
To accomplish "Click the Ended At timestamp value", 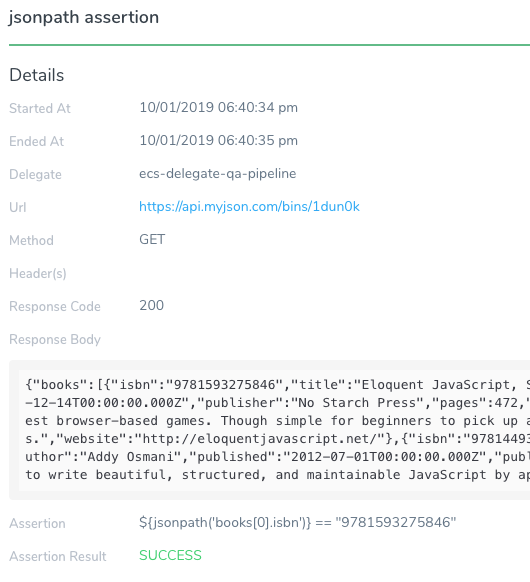I will click(x=218, y=141).
